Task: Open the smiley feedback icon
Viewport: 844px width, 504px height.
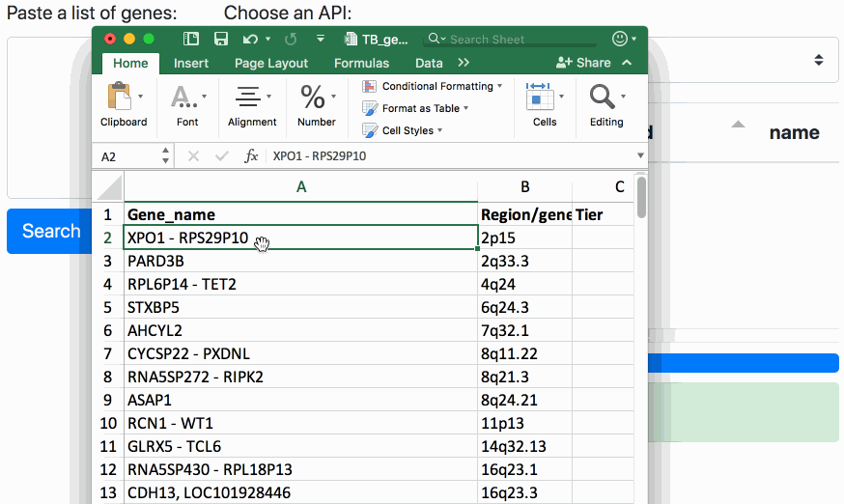Action: [620, 40]
